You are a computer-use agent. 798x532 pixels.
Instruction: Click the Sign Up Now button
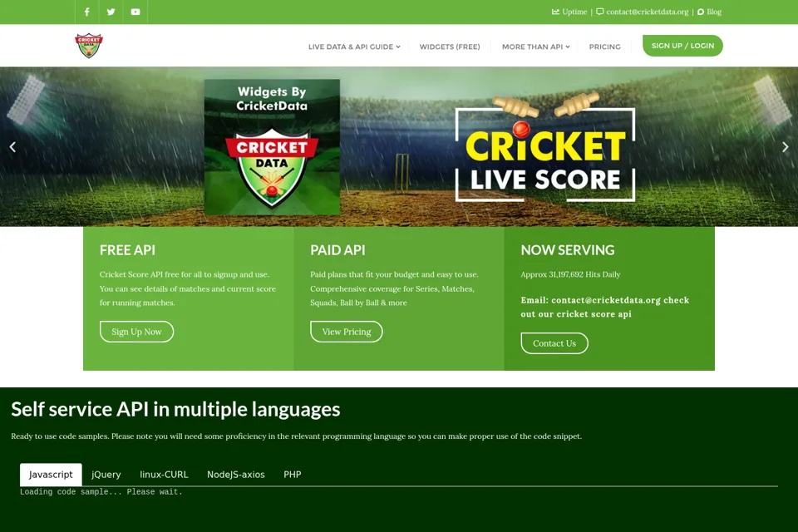[x=137, y=332]
